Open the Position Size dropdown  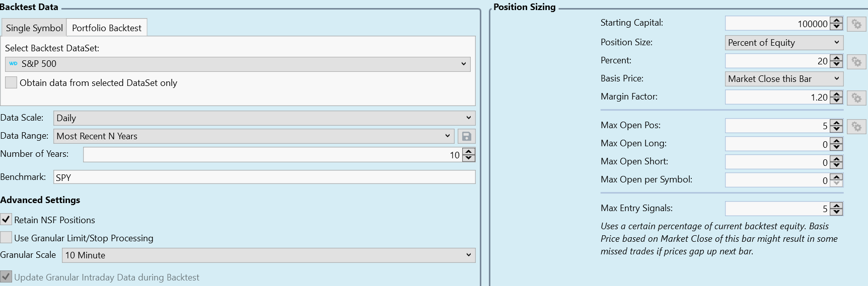pyautogui.click(x=783, y=43)
